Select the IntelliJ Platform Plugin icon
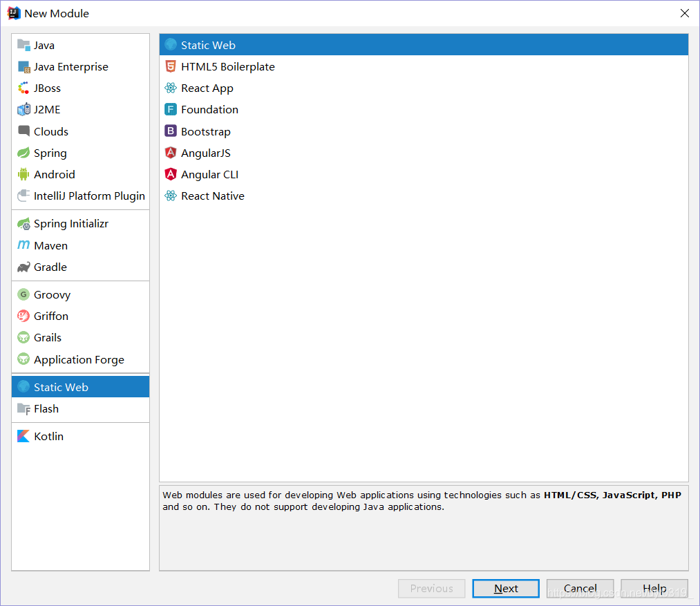700x606 pixels. coord(23,196)
